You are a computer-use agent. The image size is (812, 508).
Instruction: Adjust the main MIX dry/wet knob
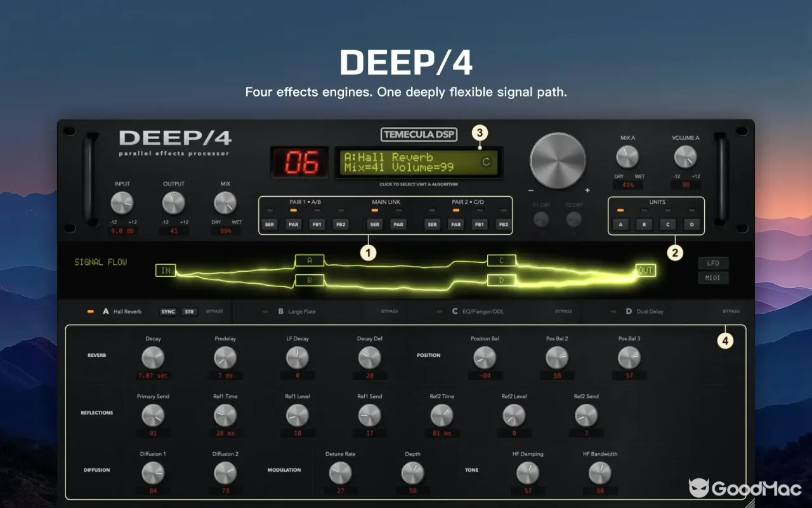pyautogui.click(x=225, y=203)
